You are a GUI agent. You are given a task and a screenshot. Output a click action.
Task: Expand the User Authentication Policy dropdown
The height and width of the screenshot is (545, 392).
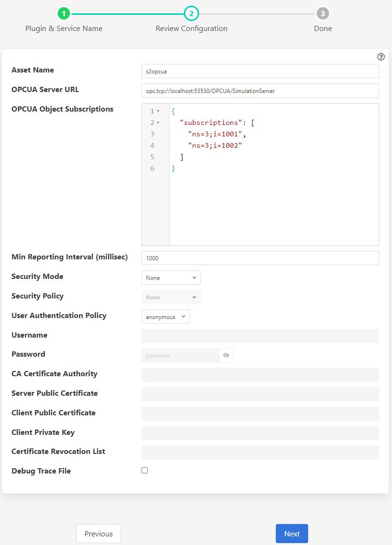click(165, 317)
